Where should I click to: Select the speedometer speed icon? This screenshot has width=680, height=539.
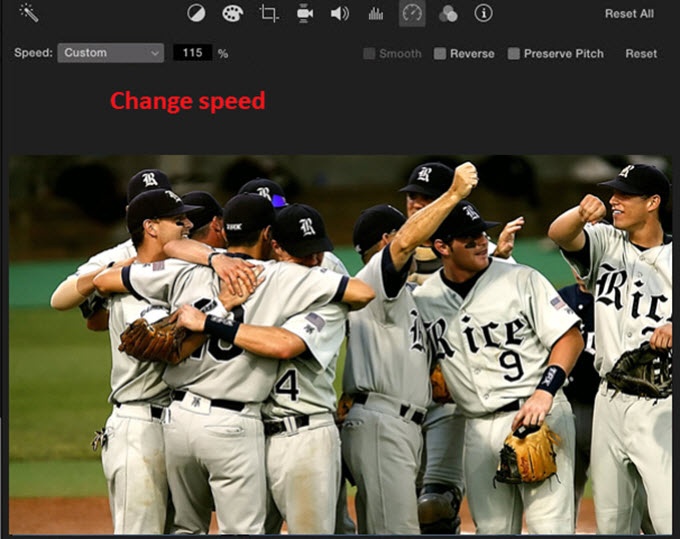coord(412,13)
